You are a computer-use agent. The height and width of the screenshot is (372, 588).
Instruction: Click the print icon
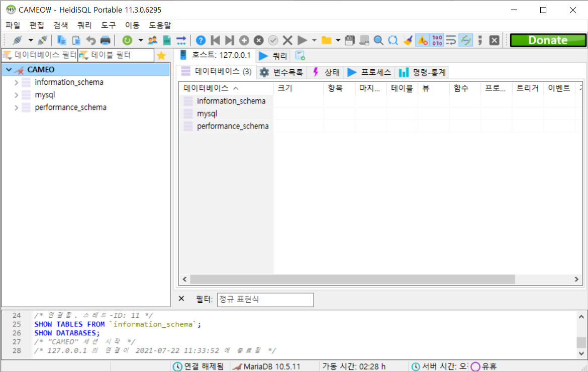(106, 40)
